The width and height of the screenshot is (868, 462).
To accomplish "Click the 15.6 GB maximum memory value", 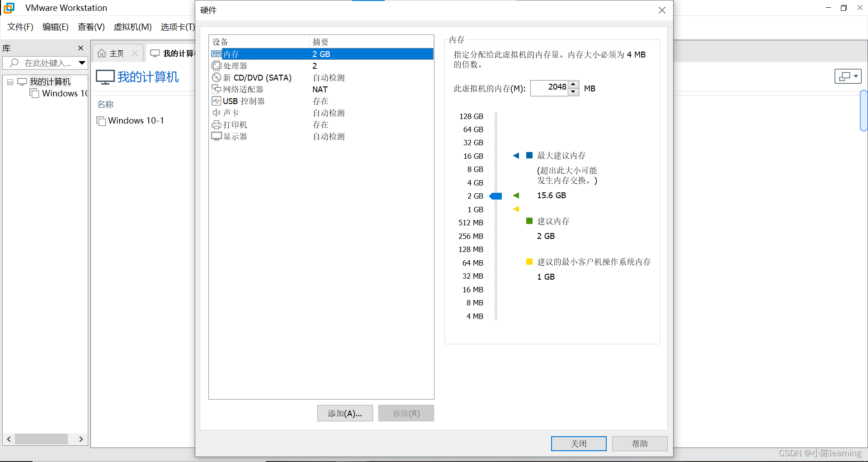I will point(552,195).
